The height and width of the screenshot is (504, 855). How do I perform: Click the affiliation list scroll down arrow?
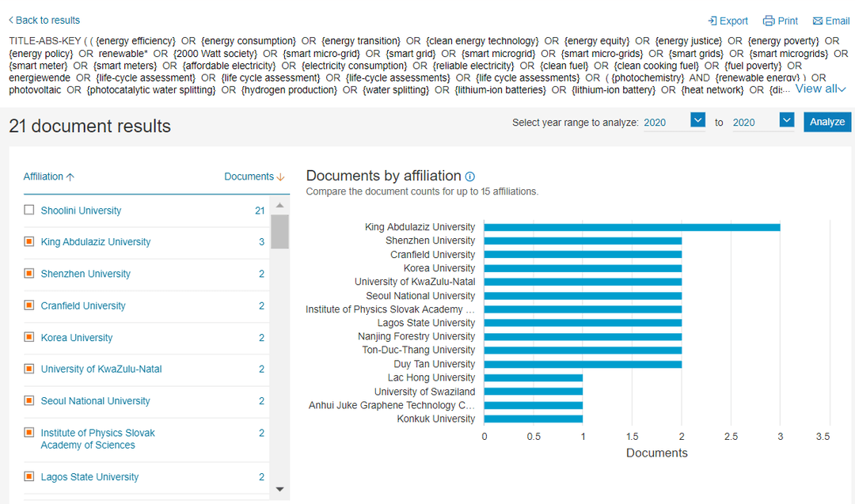tap(279, 489)
